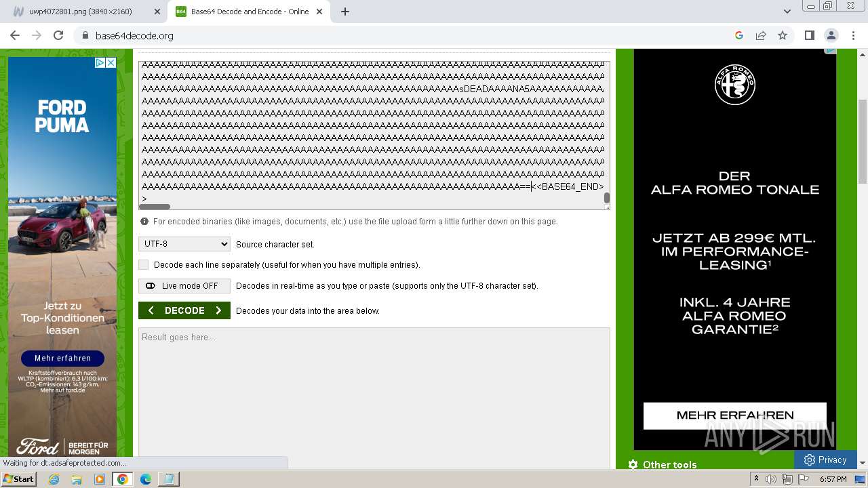Viewport: 868px width, 488px height.
Task: Close the Base64 Decode and Encode tab
Action: 319,12
